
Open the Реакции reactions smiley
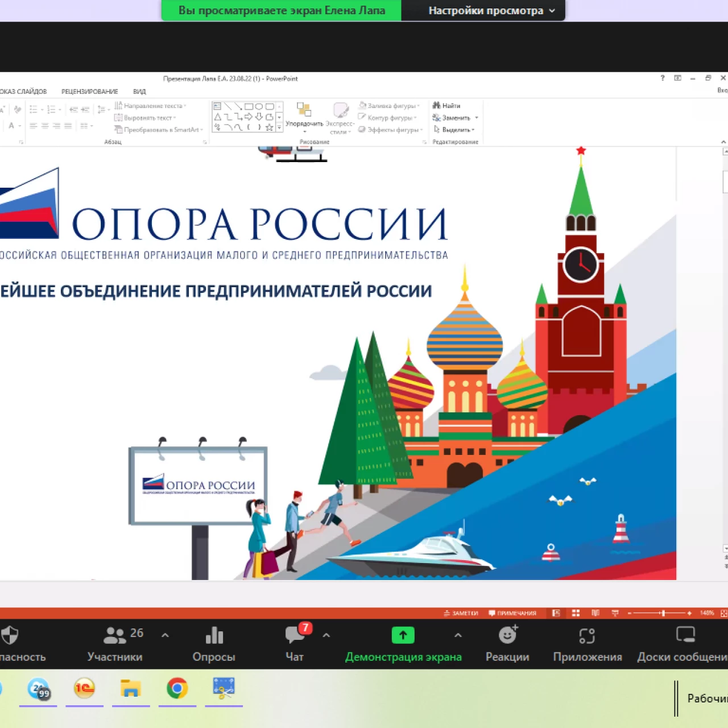(x=507, y=635)
